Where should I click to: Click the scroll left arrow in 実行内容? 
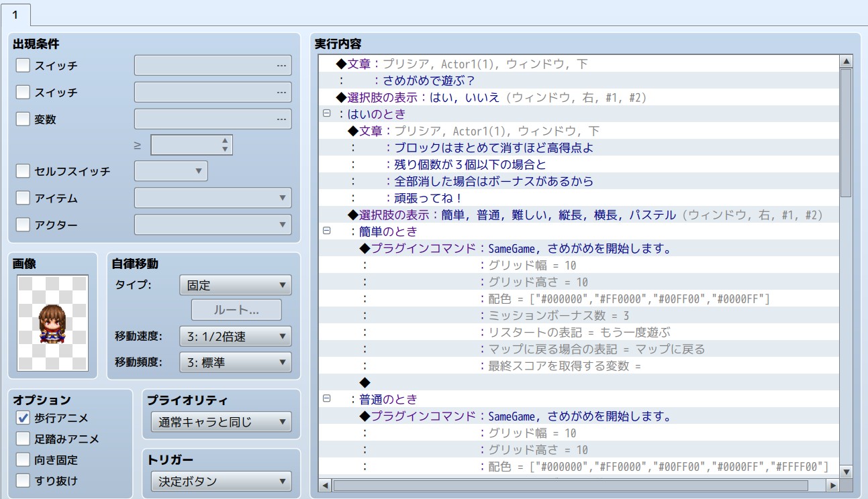(326, 485)
